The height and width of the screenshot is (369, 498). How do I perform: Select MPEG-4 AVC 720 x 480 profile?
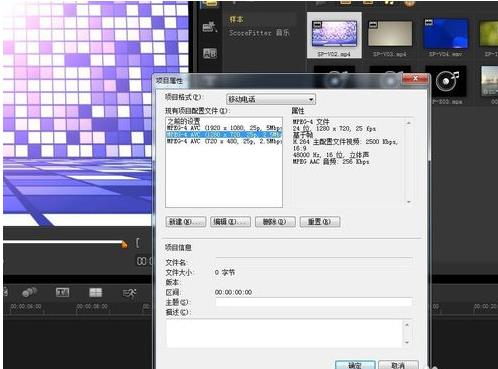coord(224,141)
